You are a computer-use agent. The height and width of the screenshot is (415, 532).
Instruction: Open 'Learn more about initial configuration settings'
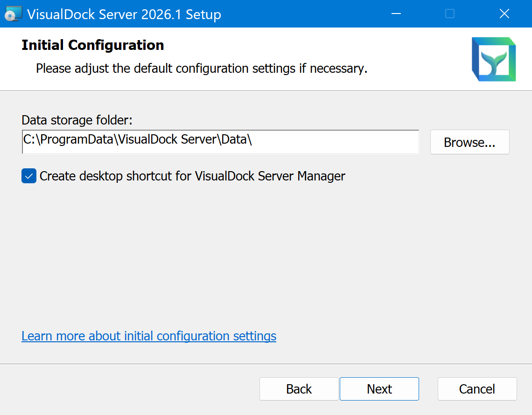point(149,336)
